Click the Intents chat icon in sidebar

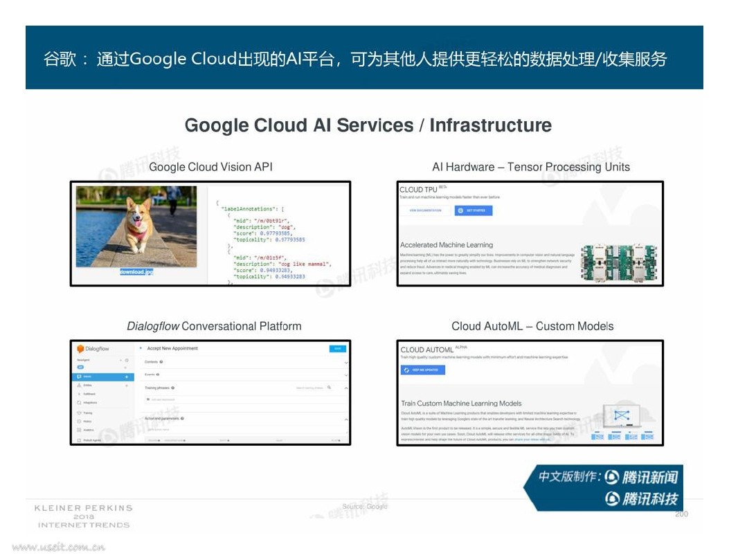coord(79,377)
